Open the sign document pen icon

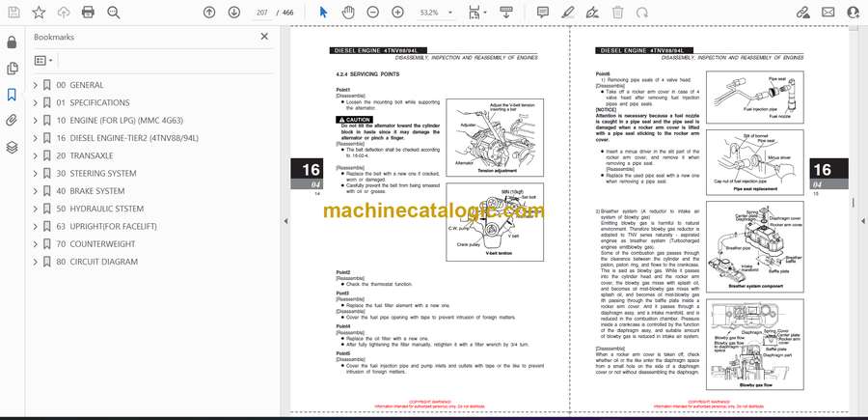click(592, 13)
